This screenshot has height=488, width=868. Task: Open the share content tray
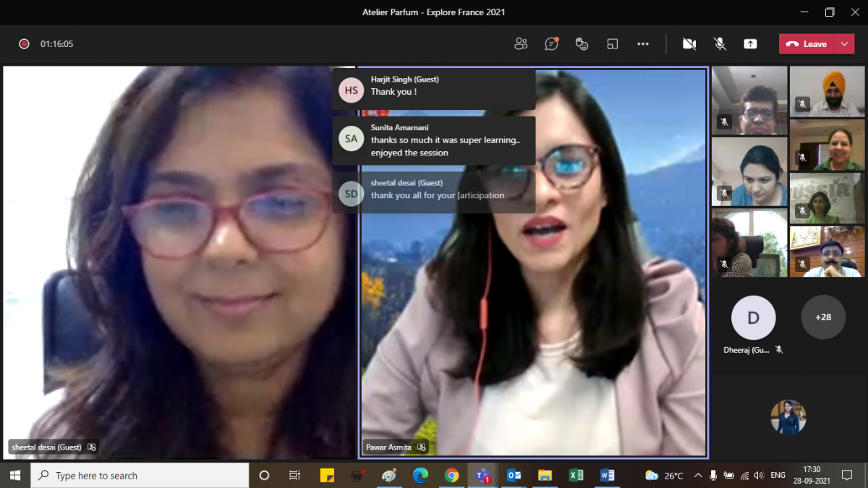point(750,44)
